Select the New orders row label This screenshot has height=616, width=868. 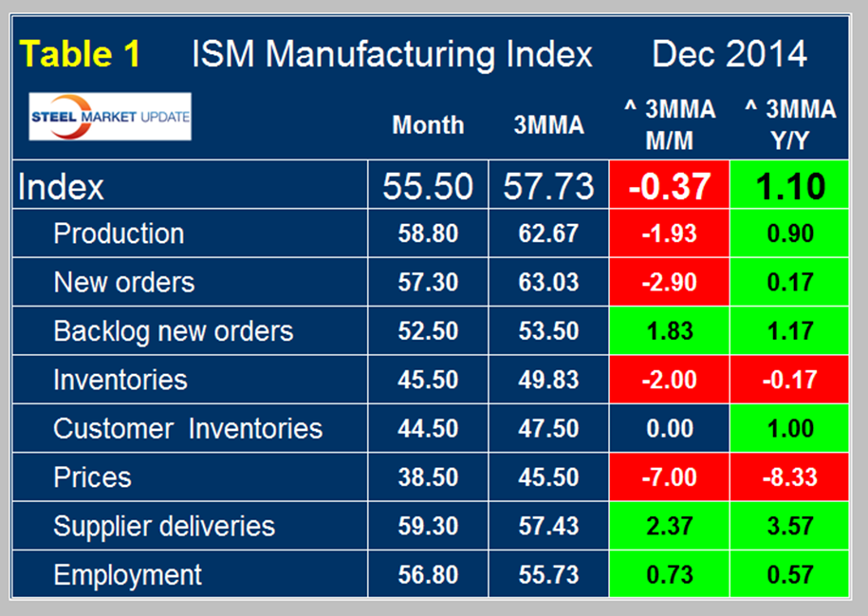[123, 282]
